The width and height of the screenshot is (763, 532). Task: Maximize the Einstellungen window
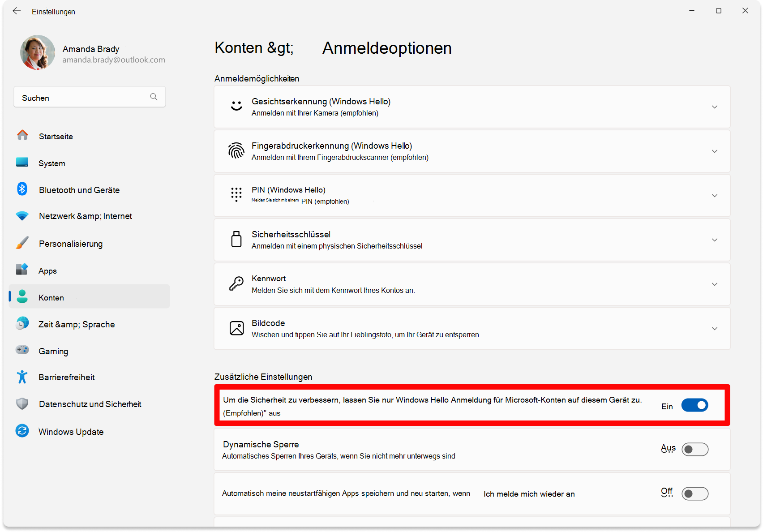719,11
